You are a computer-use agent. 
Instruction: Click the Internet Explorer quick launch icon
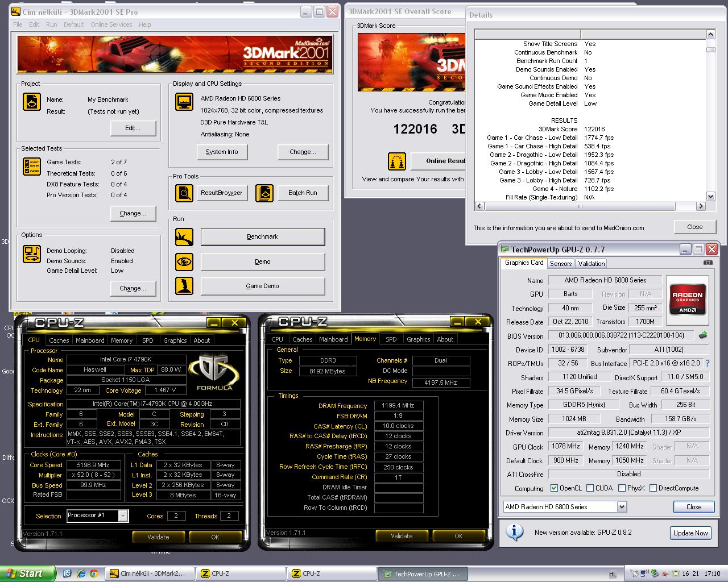coord(81,573)
